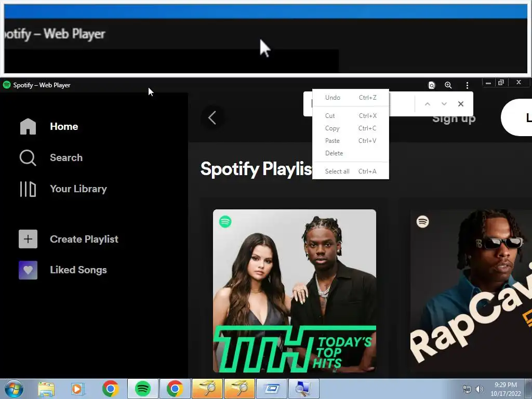Click the Liked Songs heart icon
Screen dimensions: 532x399
28,270
